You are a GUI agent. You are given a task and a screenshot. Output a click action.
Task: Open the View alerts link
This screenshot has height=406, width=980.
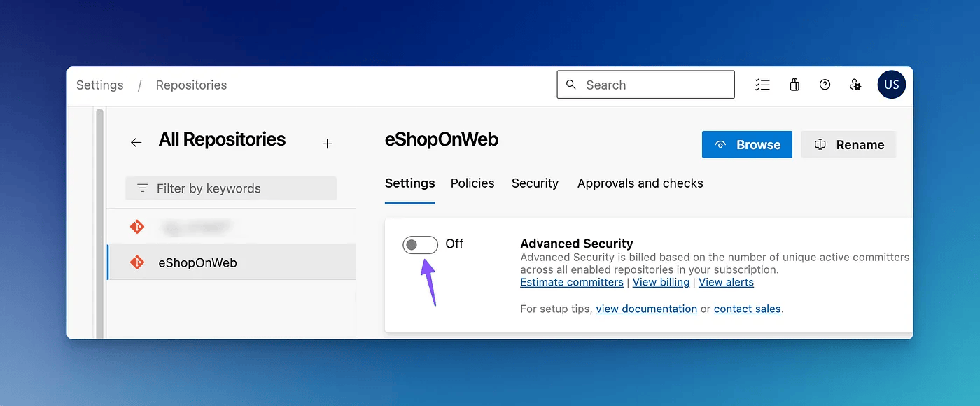[x=726, y=282]
